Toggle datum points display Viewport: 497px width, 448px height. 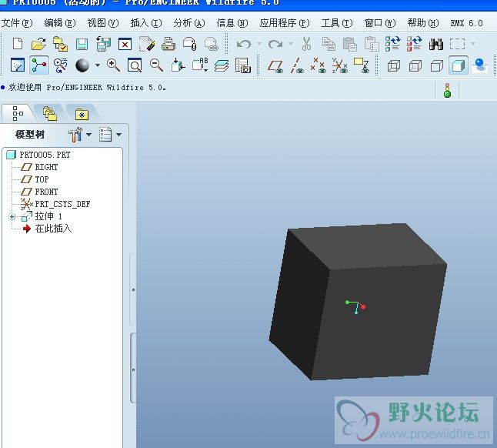(x=318, y=65)
